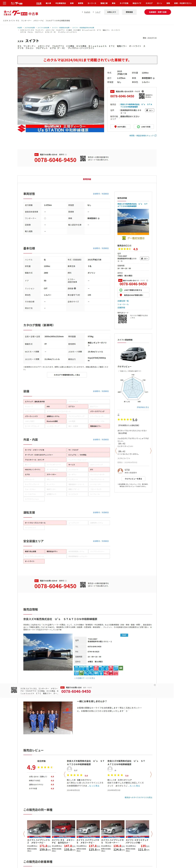Click the red 在庫確認・見積り依頼 button
Viewport: 196px width, 868px height.
tap(157, 12)
